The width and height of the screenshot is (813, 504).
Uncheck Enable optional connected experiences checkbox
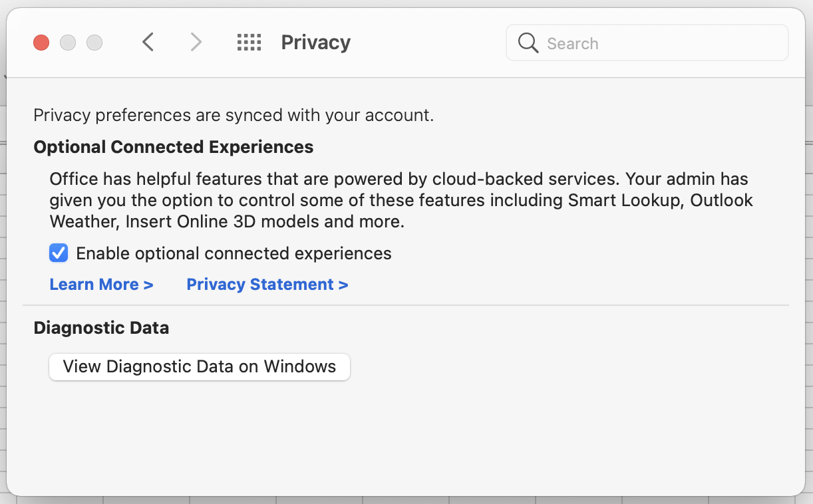coord(59,253)
